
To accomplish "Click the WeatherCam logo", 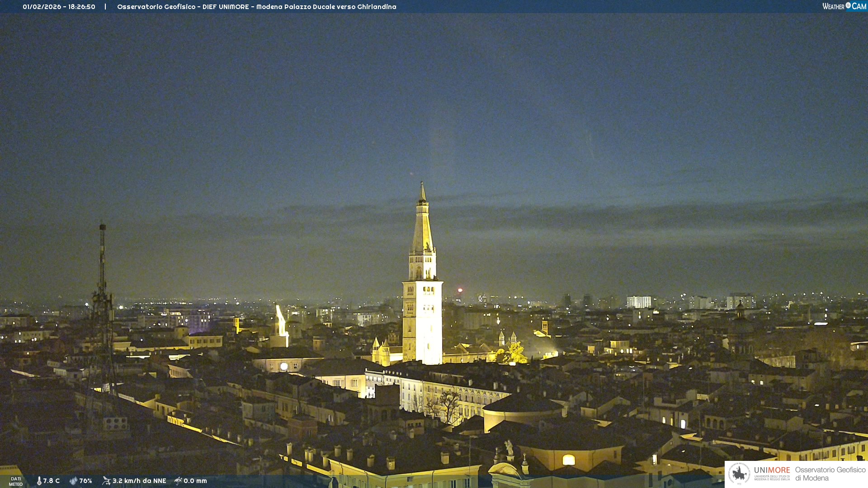I will coord(844,6).
